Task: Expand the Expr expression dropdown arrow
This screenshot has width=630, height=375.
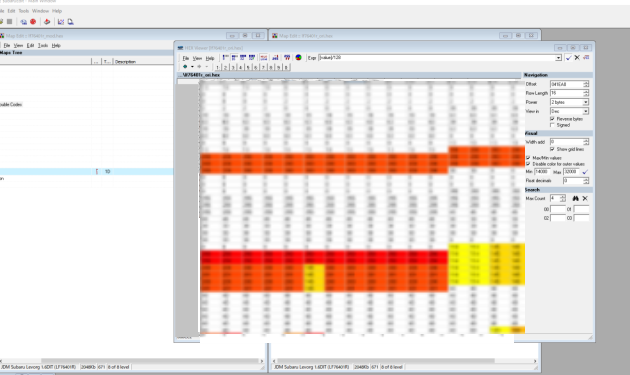Action: point(558,58)
